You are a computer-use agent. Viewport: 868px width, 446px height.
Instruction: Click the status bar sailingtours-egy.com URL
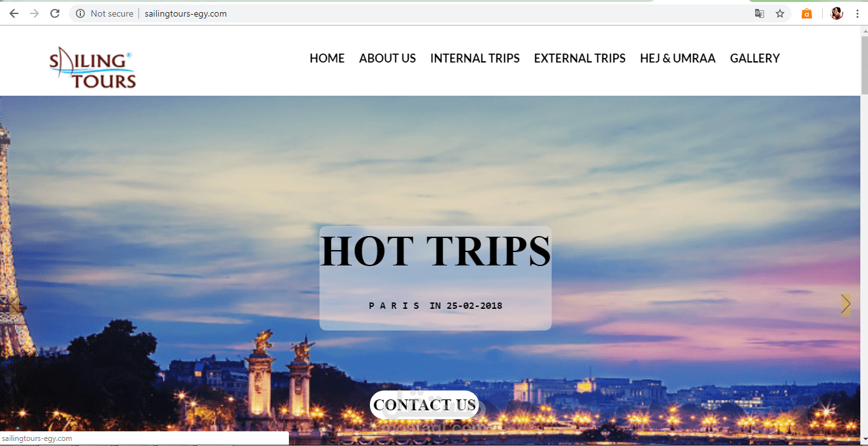click(38, 439)
